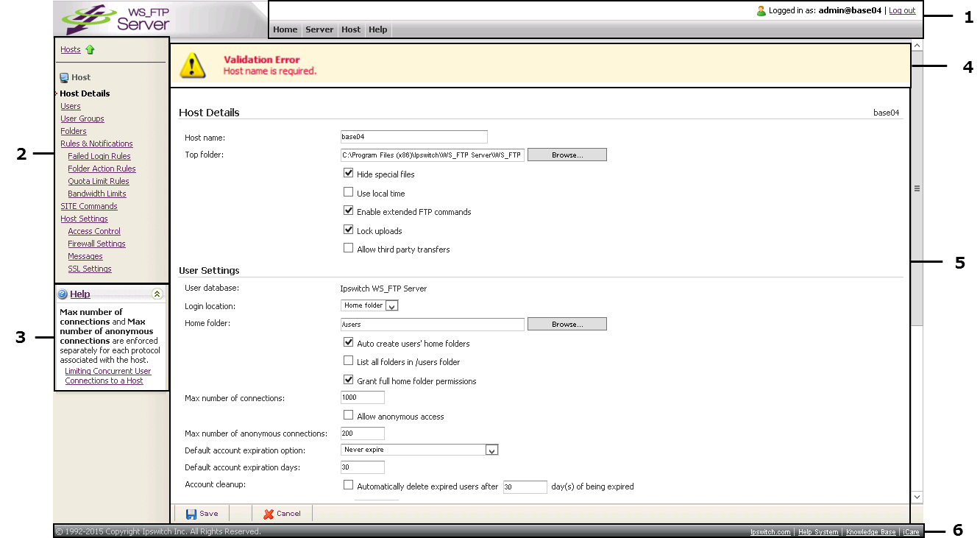Click the green up arrow beside Hosts
Screen dimensions: 980x538
click(x=90, y=50)
